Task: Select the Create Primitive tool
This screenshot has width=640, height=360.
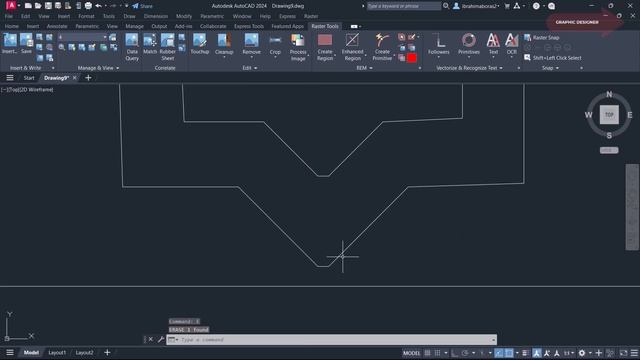Action: (382, 47)
